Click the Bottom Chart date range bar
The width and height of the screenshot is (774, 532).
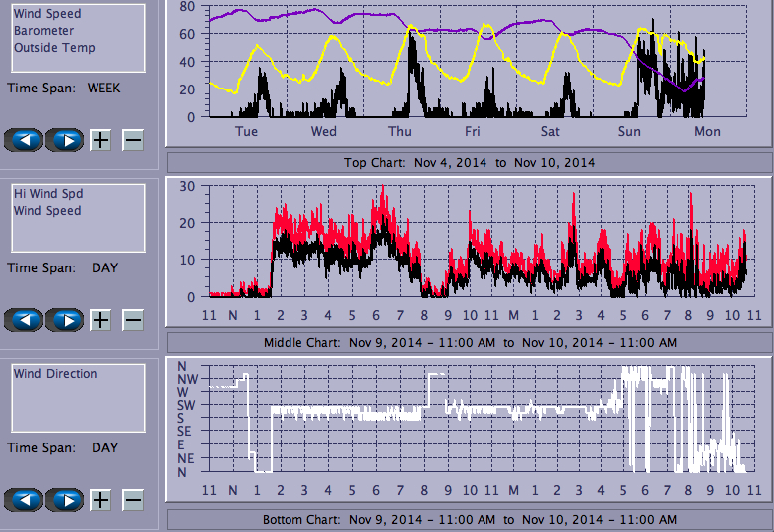pos(470,520)
